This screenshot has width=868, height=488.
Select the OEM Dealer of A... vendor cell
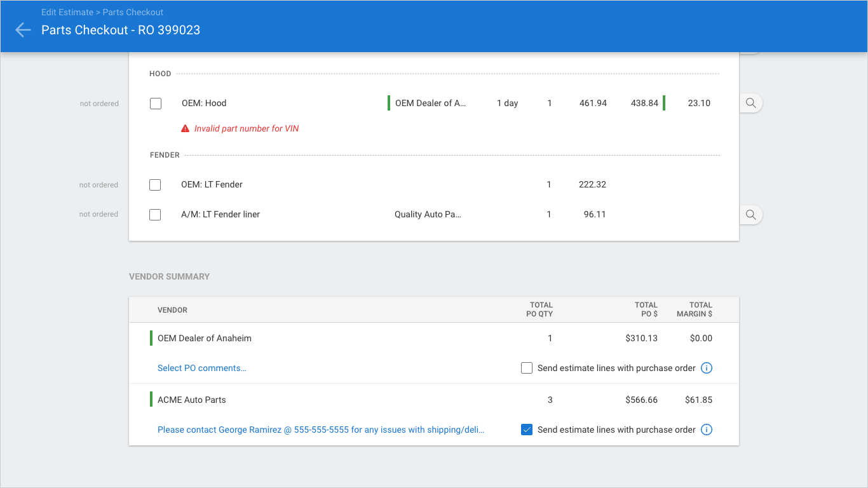(430, 103)
